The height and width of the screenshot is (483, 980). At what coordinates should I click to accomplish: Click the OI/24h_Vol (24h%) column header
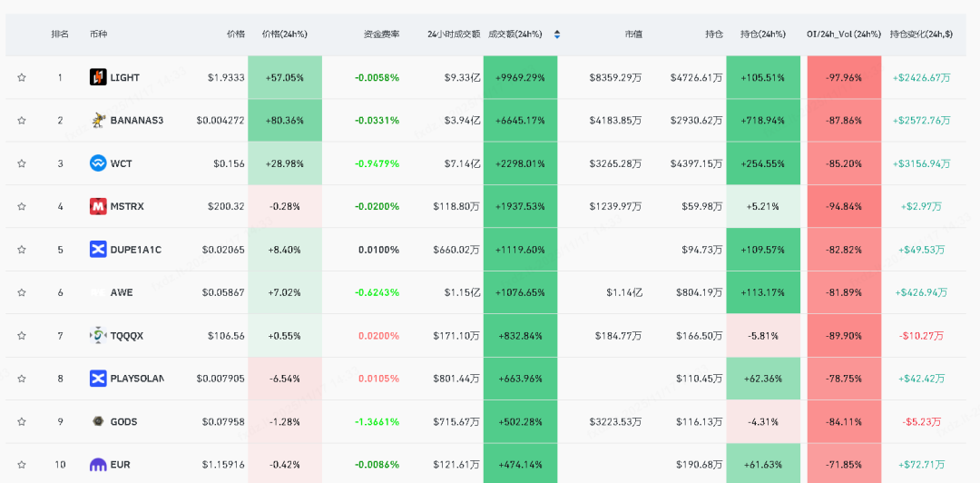pos(843,34)
